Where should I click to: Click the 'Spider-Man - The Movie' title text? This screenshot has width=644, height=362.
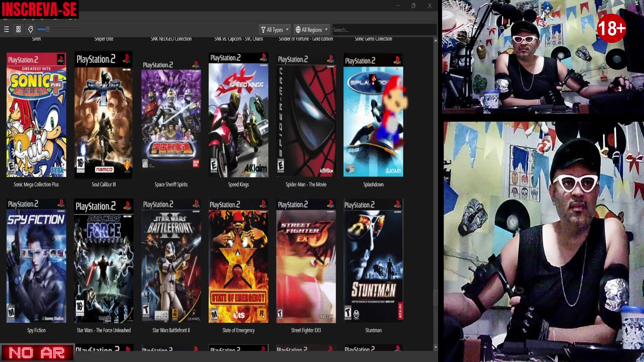click(306, 185)
